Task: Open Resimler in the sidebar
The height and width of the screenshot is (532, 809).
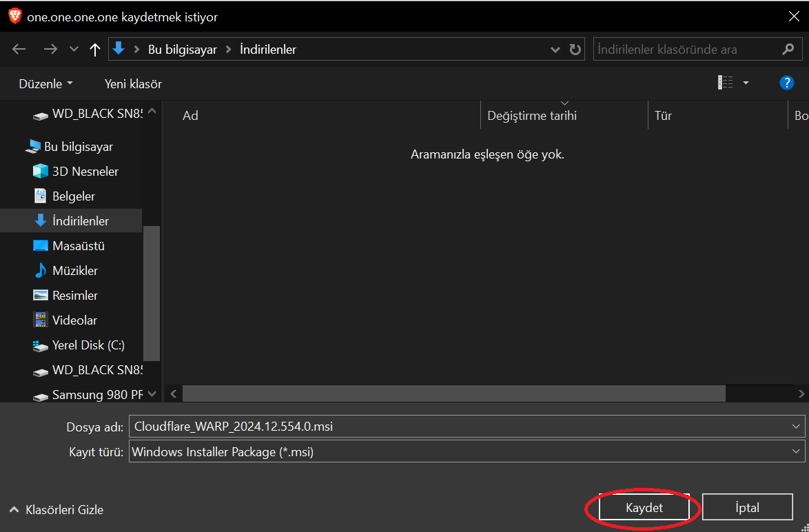Action: click(75, 295)
